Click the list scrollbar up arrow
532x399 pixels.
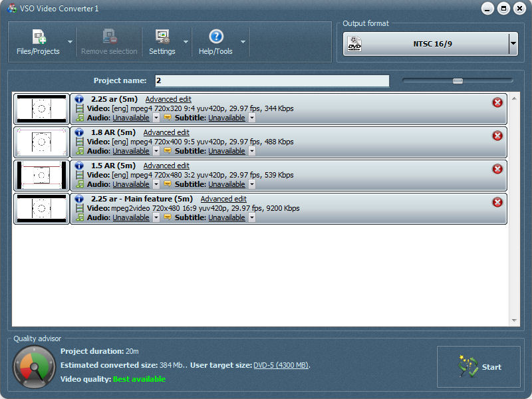click(x=514, y=98)
